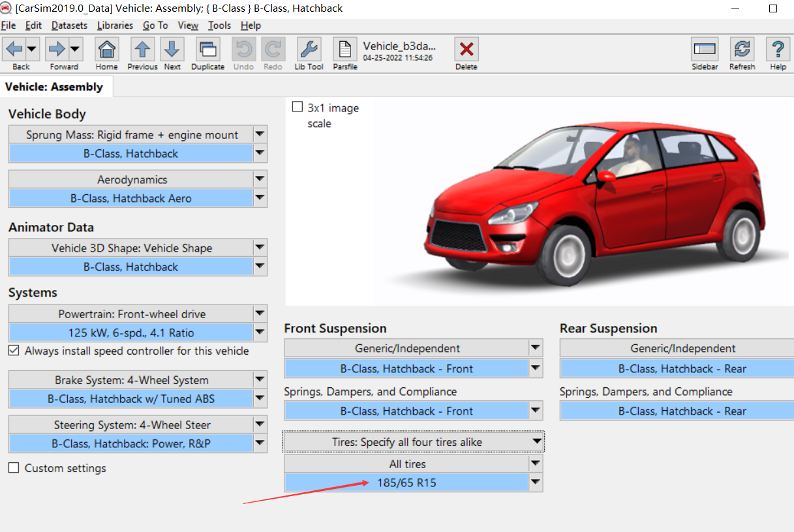
Task: Expand the B-Class, Hatchback sprung mass dataset arrow
Action: coord(260,154)
